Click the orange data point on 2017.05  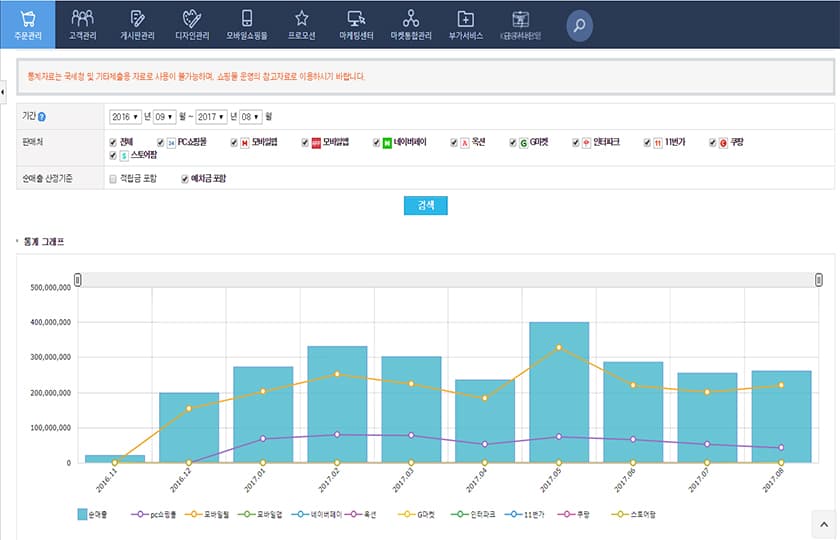pyautogui.click(x=559, y=348)
